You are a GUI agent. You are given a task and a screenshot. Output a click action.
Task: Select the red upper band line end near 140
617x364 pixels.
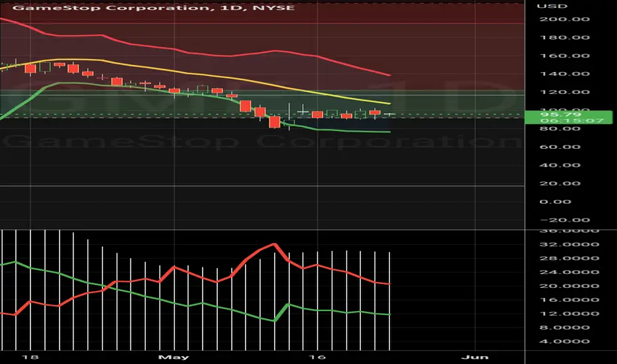[389, 75]
